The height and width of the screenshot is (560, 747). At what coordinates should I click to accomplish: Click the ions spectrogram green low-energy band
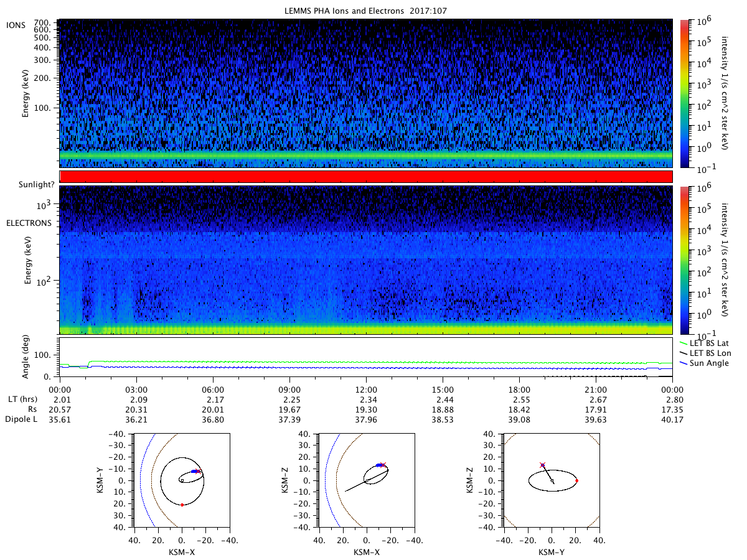tap(366, 154)
